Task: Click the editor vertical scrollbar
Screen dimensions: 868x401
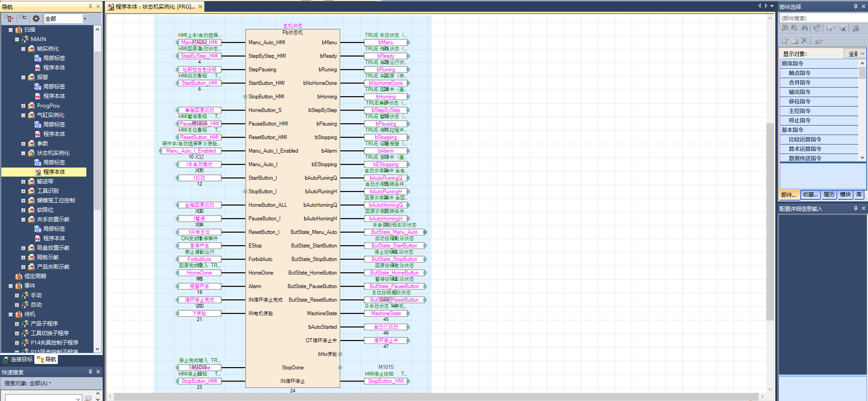Action: 770,221
